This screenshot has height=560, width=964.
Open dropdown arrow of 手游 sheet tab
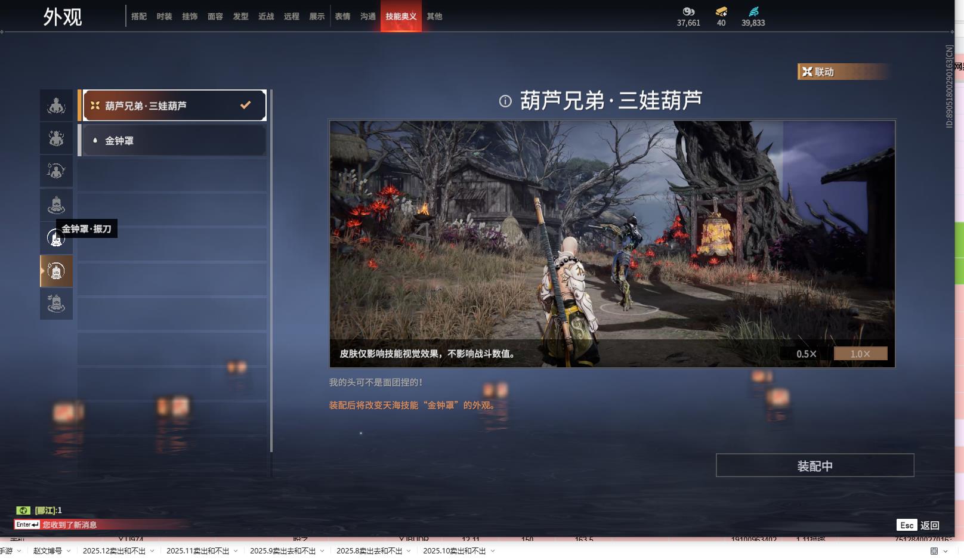tap(19, 551)
